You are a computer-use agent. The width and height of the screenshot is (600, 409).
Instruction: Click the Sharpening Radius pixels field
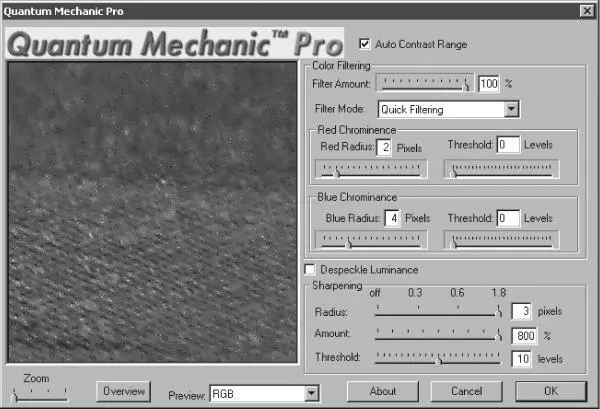(521, 311)
